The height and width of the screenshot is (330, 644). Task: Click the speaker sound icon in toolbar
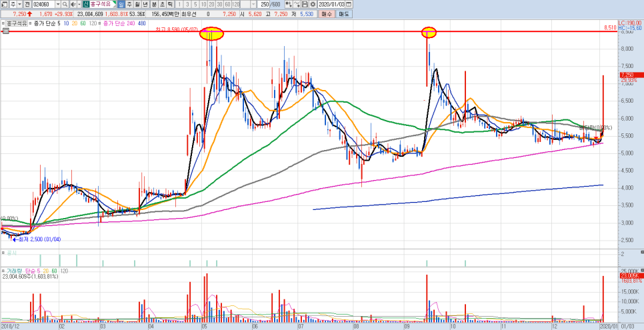pos(73,4)
